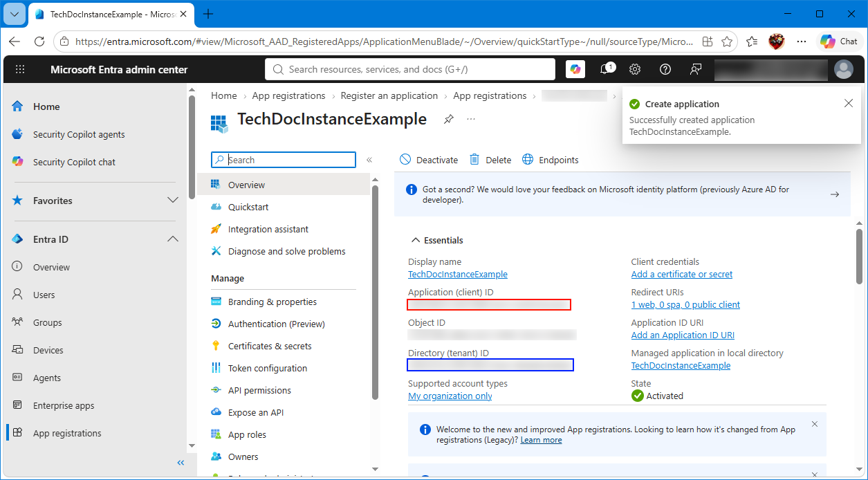Screen dimensions: 868x480
Task: Add page to favorites star icon
Action: [x=727, y=41]
